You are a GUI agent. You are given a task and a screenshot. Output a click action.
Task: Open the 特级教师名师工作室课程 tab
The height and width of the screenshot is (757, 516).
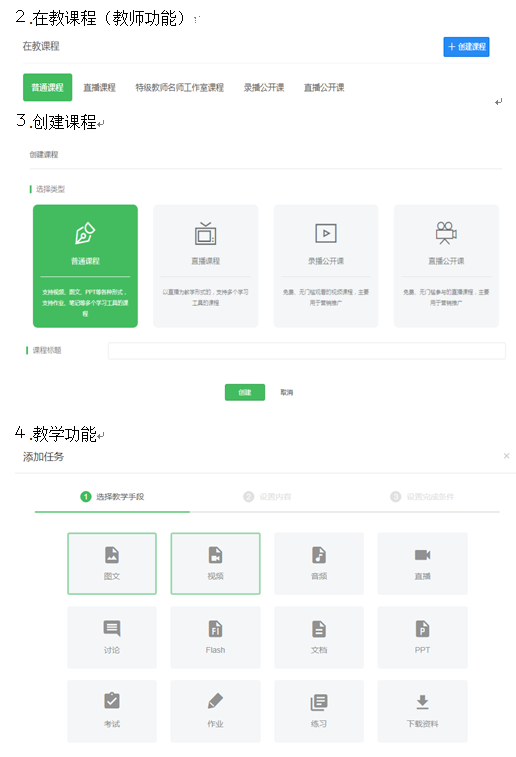(180, 87)
